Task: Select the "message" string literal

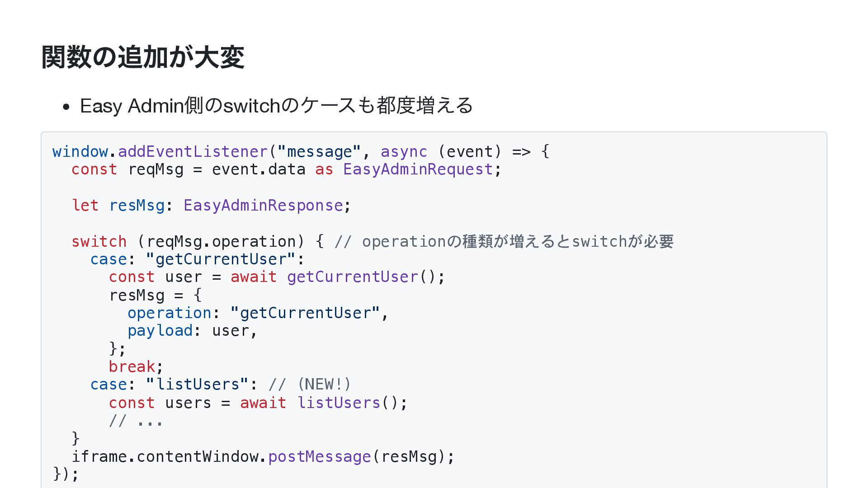Action: click(319, 151)
